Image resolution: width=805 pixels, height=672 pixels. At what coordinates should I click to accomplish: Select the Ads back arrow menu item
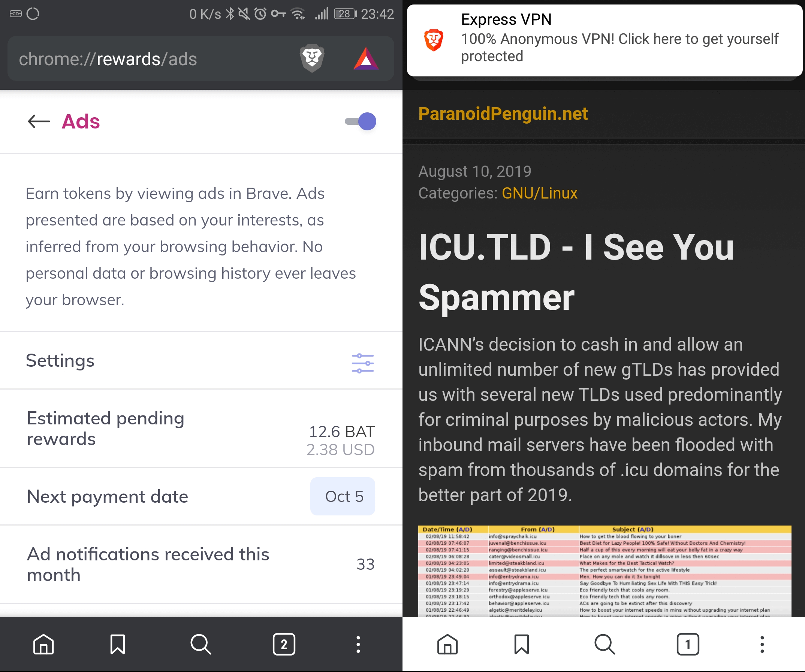(x=37, y=122)
